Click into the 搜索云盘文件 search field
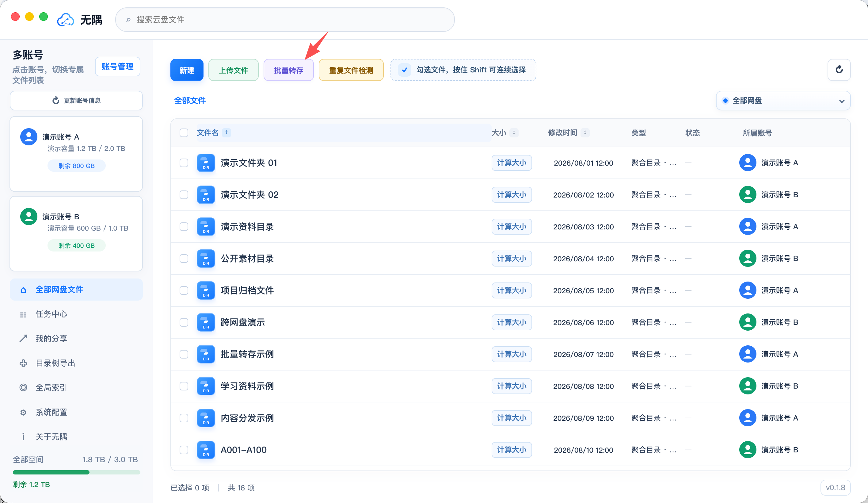This screenshot has height=503, width=868. point(285,20)
